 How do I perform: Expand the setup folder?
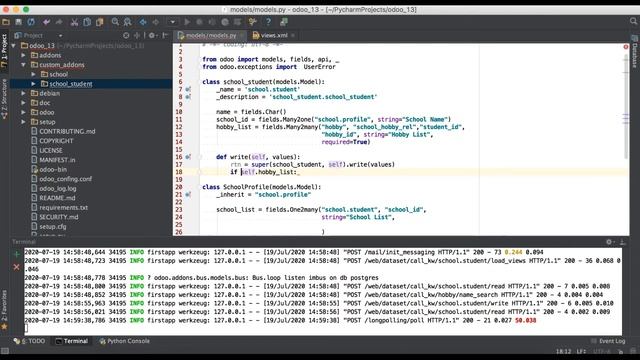tap(24, 122)
